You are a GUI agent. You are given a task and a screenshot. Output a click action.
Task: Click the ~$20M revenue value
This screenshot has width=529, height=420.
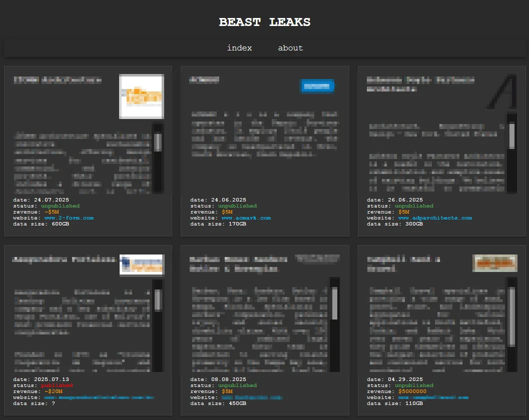(54, 391)
